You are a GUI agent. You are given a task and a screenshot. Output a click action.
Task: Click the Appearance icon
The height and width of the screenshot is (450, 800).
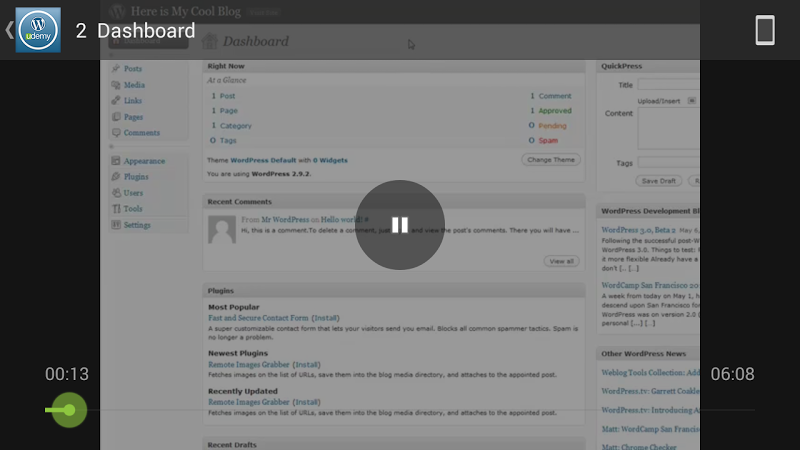pos(116,161)
